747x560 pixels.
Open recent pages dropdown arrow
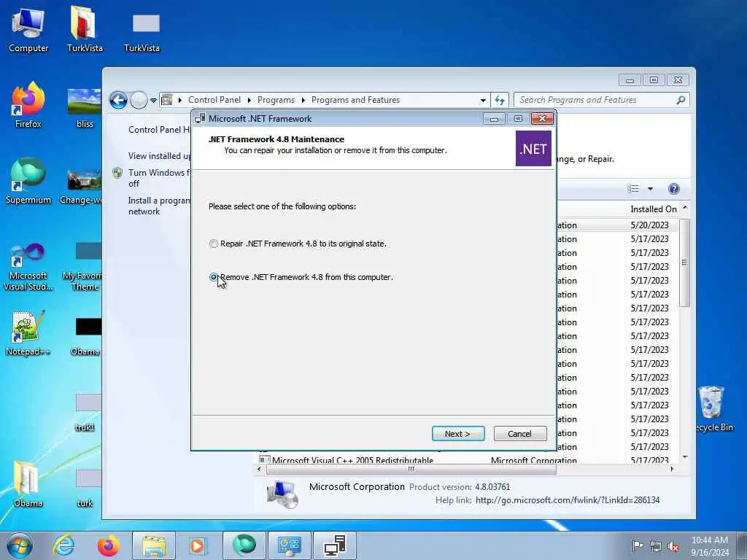click(153, 101)
